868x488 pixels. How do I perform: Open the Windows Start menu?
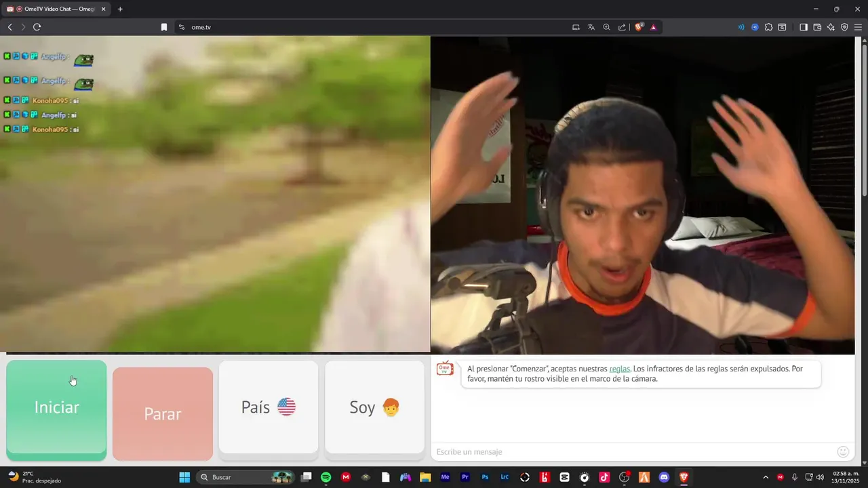click(184, 477)
